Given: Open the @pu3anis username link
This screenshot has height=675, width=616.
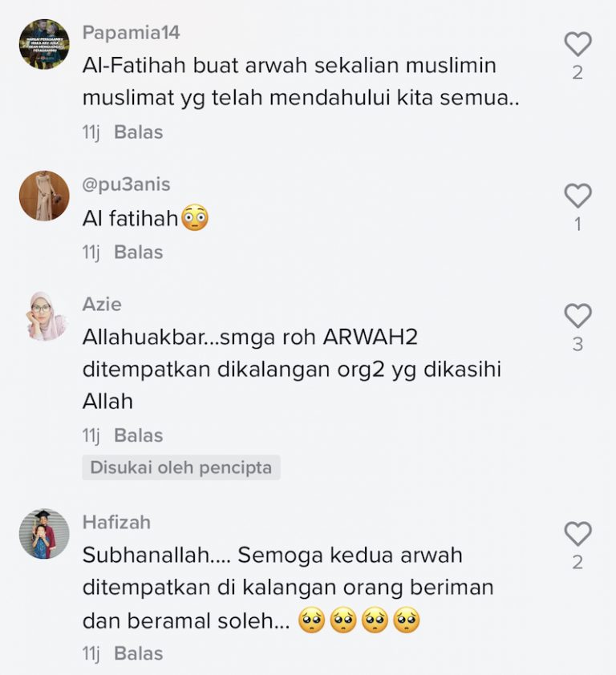Looking at the screenshot, I should (126, 184).
